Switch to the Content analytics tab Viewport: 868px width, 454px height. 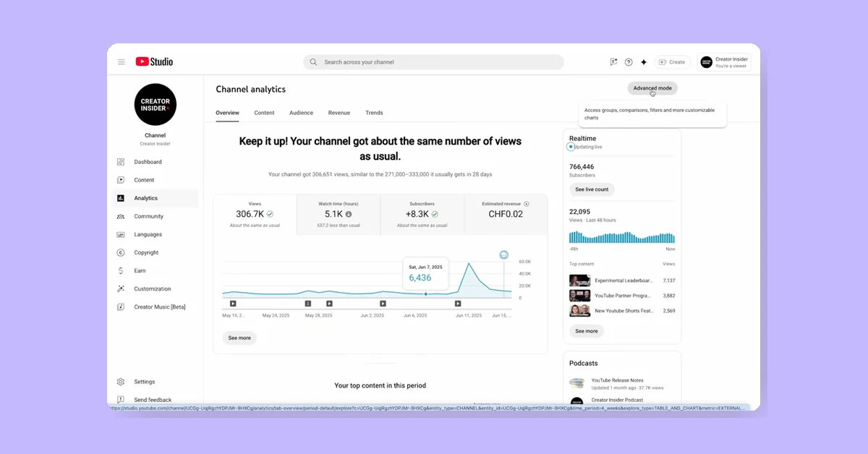coord(264,113)
